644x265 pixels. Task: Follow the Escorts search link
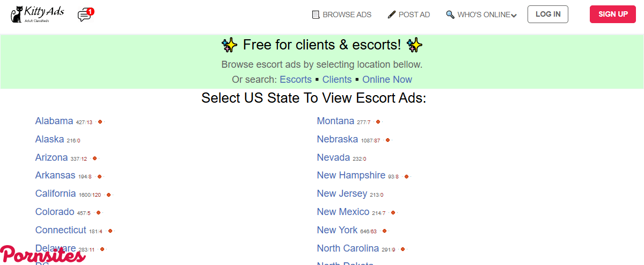tap(295, 80)
